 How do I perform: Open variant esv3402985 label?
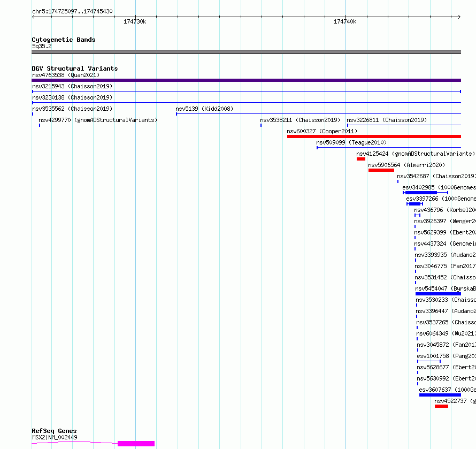(x=439, y=187)
